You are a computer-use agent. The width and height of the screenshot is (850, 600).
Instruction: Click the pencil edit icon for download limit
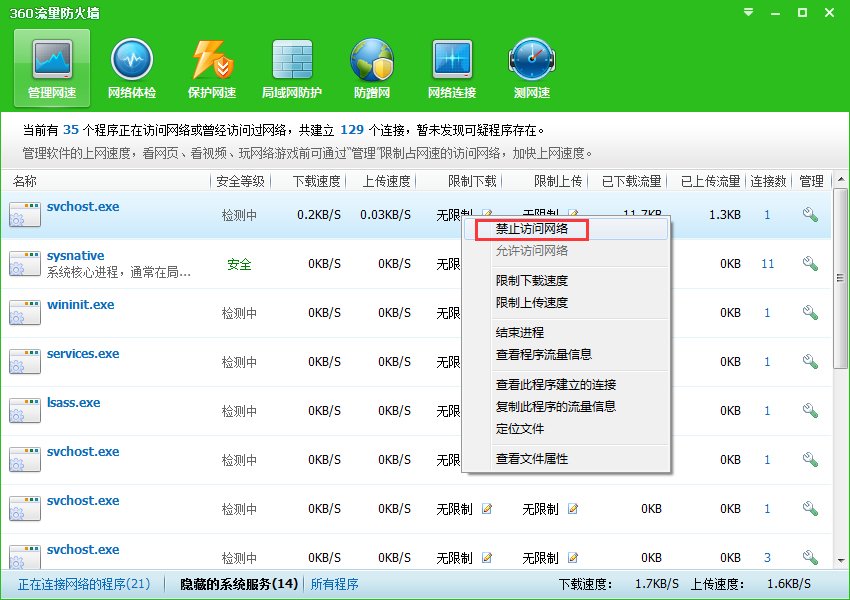coord(487,508)
